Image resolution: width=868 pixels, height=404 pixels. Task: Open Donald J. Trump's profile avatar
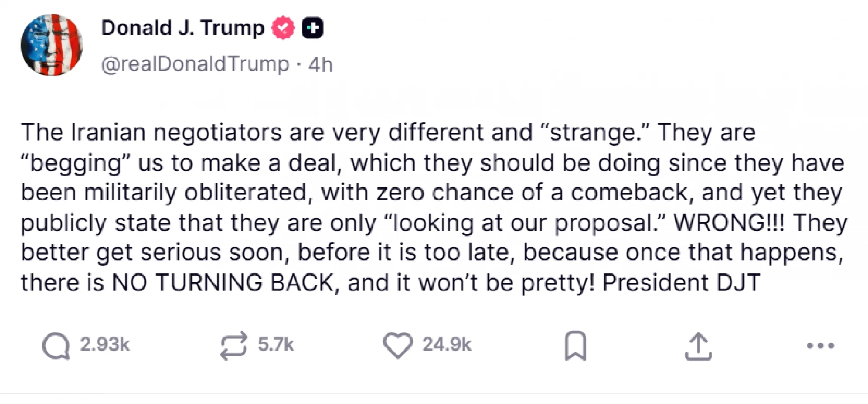point(52,45)
